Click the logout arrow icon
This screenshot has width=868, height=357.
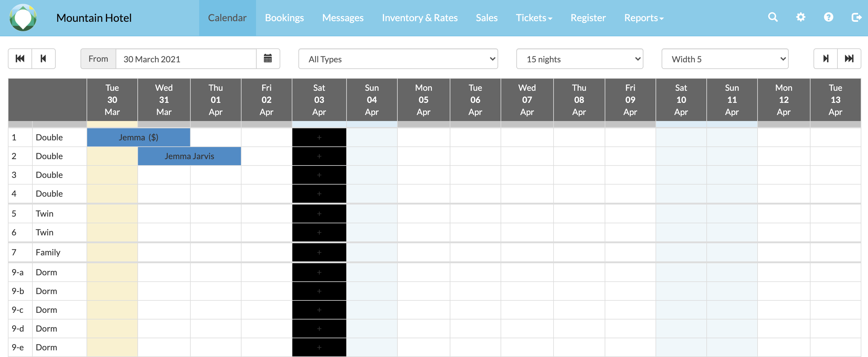point(856,17)
